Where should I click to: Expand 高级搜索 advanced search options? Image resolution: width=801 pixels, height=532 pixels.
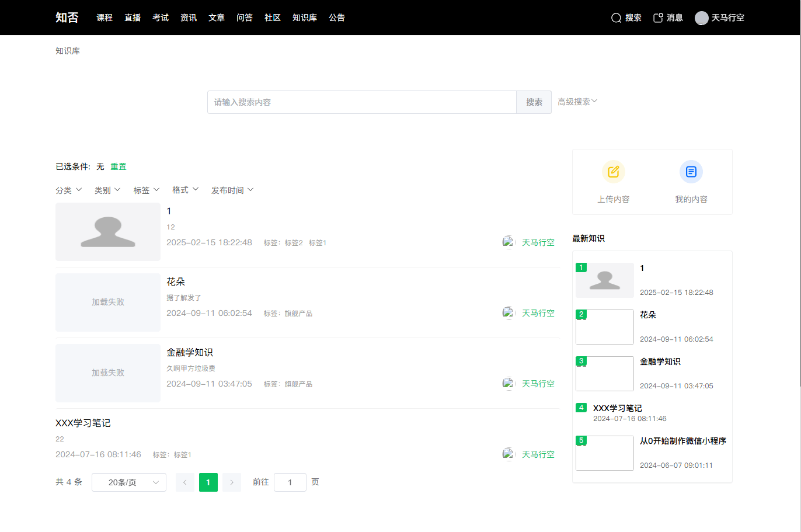click(x=577, y=102)
